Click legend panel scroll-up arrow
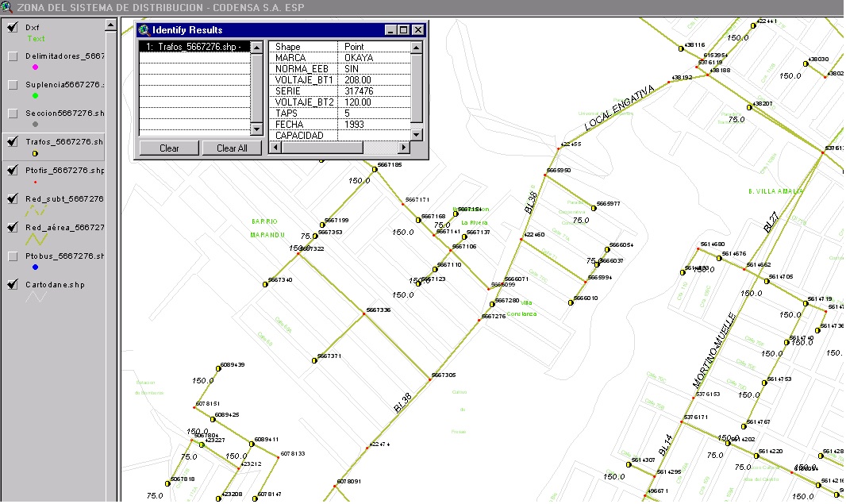This screenshot has width=846, height=504. [112, 25]
